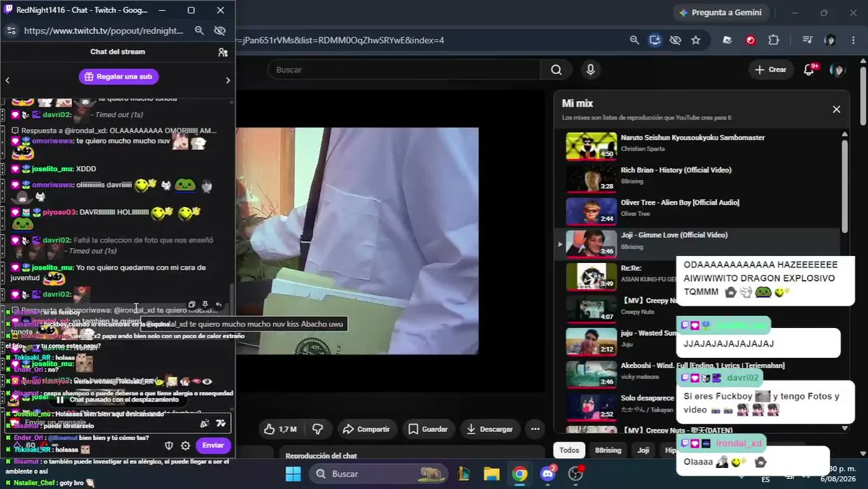The width and height of the screenshot is (868, 489).
Task: Click the tracking protection eye in the YouTube window
Action: click(x=675, y=40)
